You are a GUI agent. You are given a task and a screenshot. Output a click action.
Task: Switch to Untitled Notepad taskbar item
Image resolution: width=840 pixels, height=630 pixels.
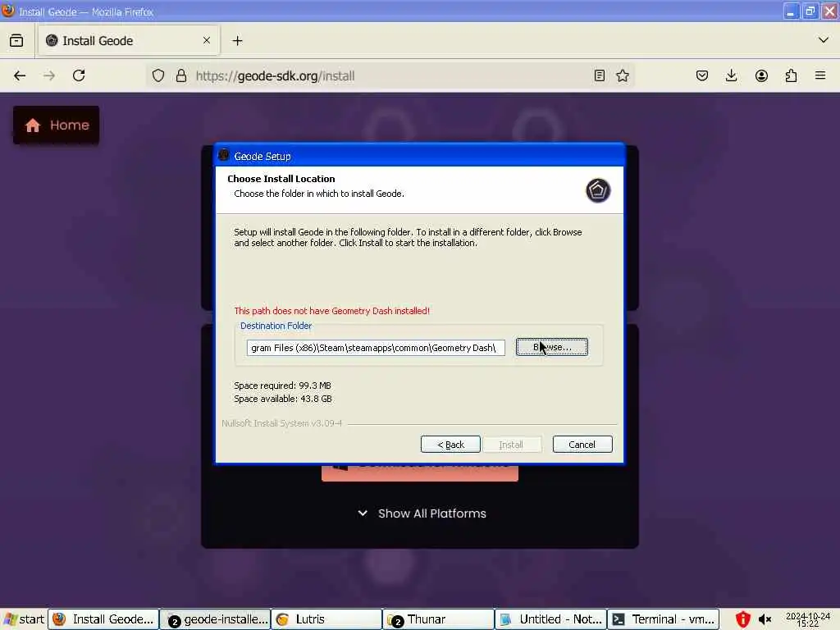[x=550, y=619]
